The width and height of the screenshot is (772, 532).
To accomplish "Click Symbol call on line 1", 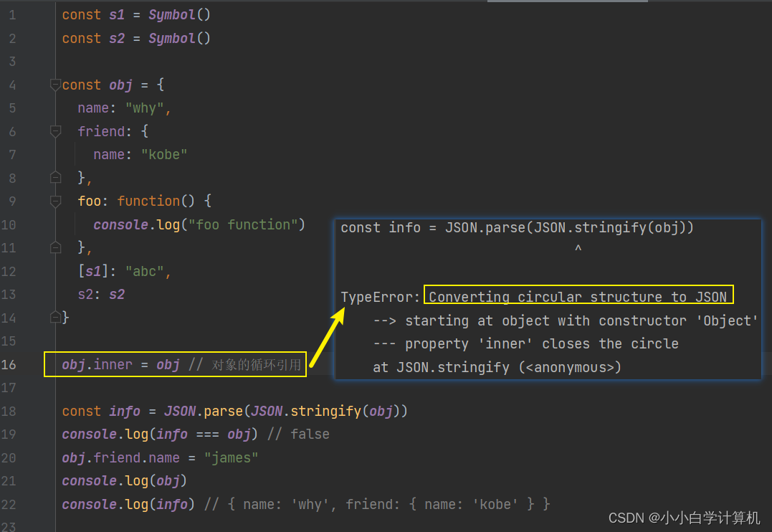I will pos(179,15).
